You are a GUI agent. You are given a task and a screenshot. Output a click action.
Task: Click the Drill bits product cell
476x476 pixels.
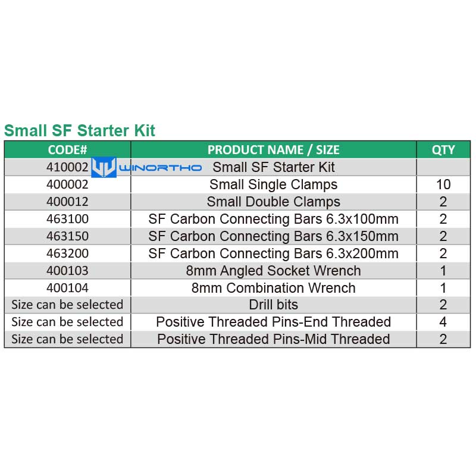(x=274, y=305)
